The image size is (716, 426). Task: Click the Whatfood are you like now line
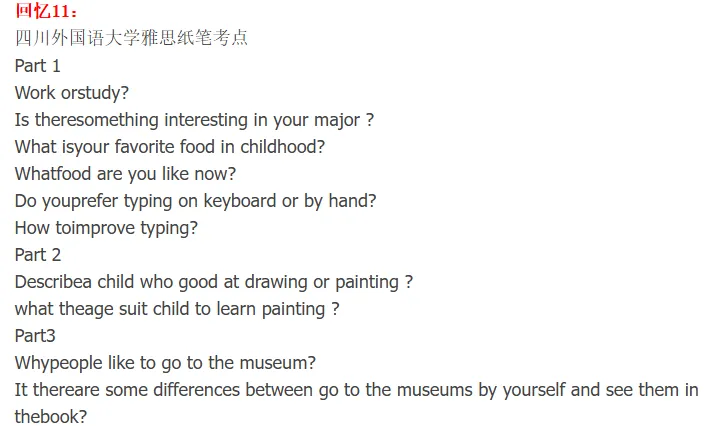coord(125,174)
